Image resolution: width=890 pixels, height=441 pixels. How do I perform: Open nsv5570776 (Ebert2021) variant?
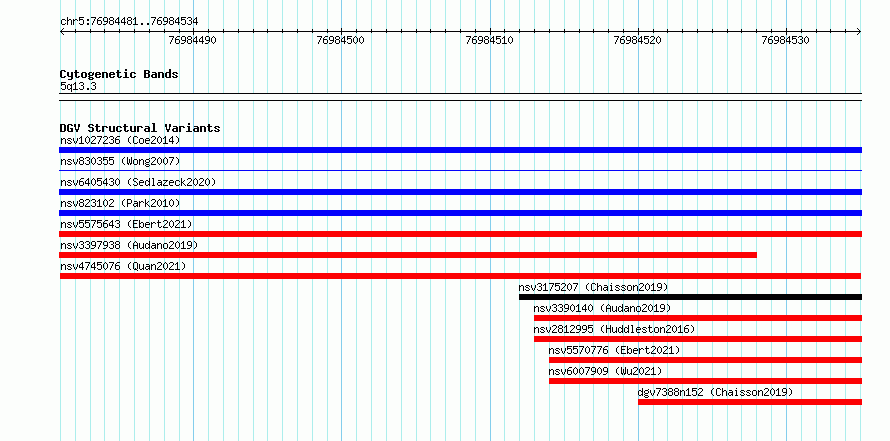tap(614, 350)
